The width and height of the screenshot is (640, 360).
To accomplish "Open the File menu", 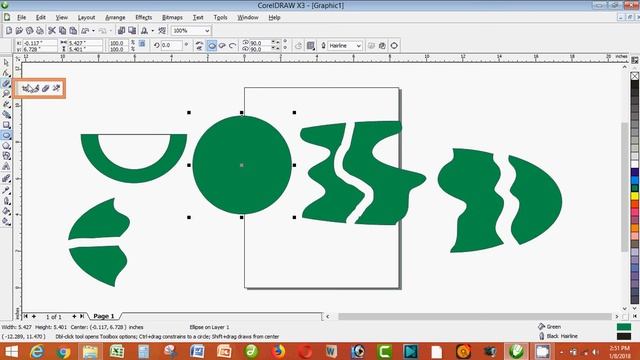I will coord(21,18).
